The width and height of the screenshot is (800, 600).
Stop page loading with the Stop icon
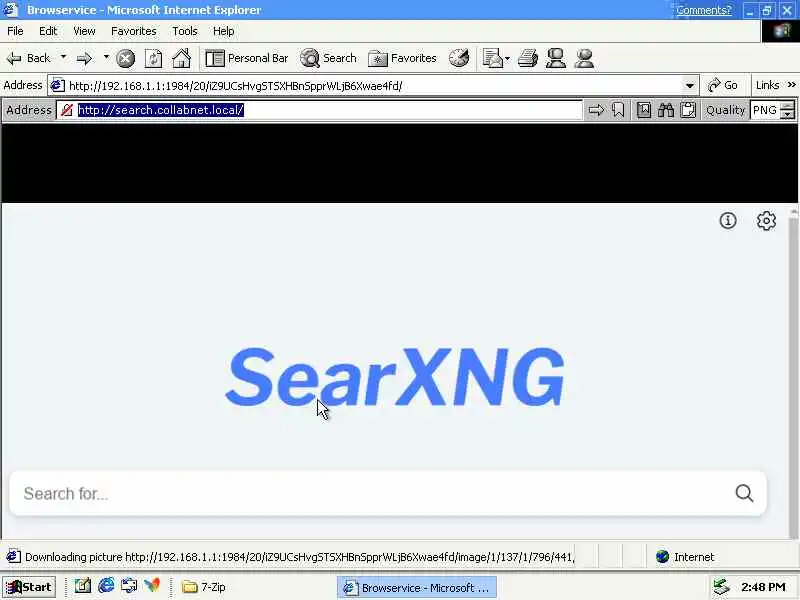pos(126,59)
